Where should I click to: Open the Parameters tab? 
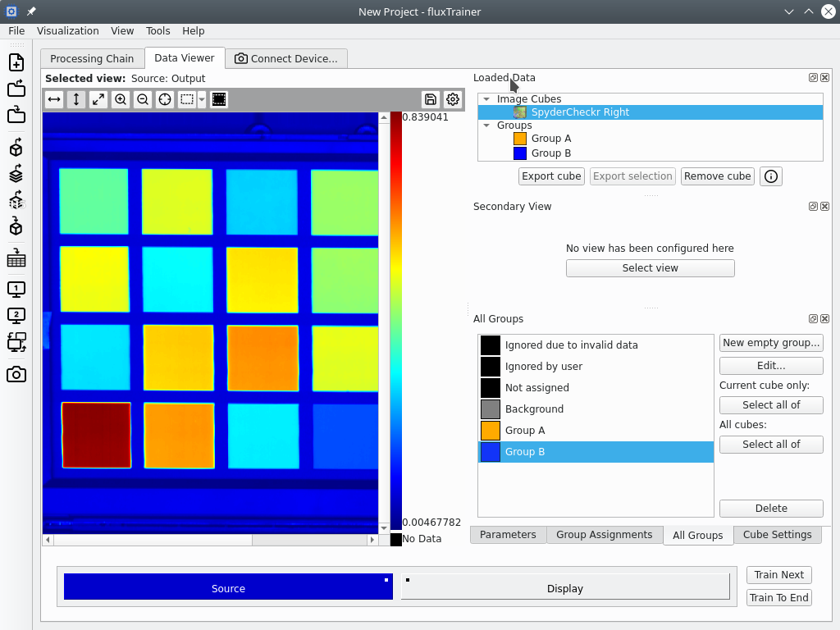[x=508, y=535]
